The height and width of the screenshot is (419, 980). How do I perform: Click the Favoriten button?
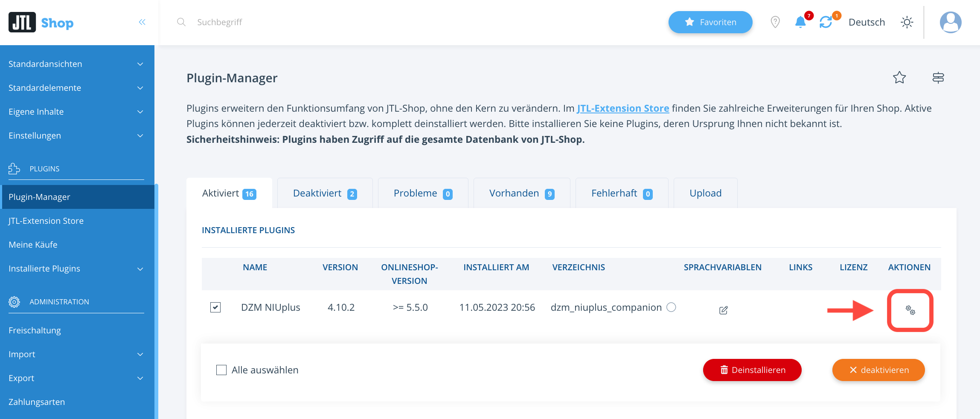point(710,22)
